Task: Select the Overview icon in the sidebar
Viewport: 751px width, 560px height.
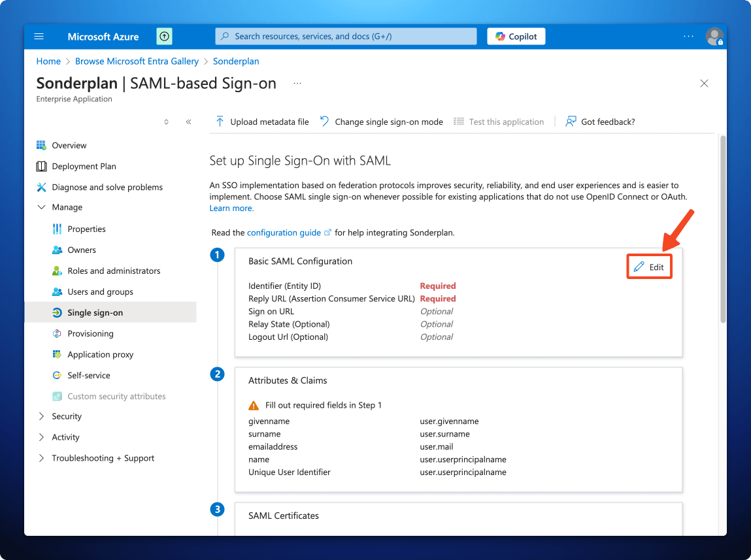Action: point(41,145)
